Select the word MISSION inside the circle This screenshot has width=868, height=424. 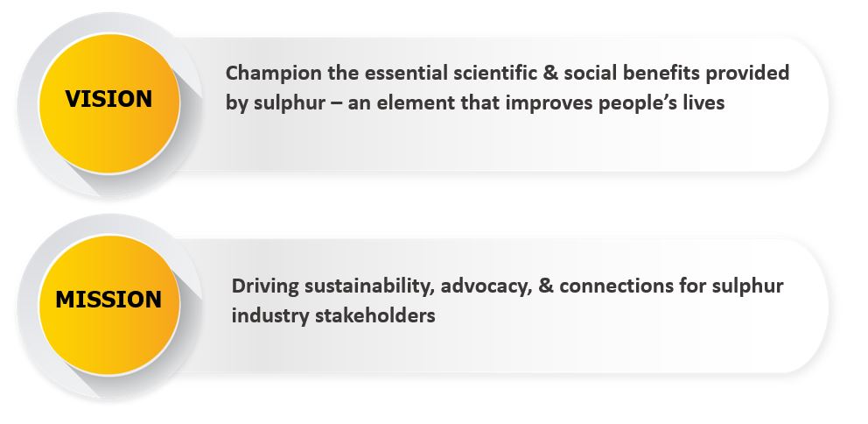pyautogui.click(x=108, y=300)
